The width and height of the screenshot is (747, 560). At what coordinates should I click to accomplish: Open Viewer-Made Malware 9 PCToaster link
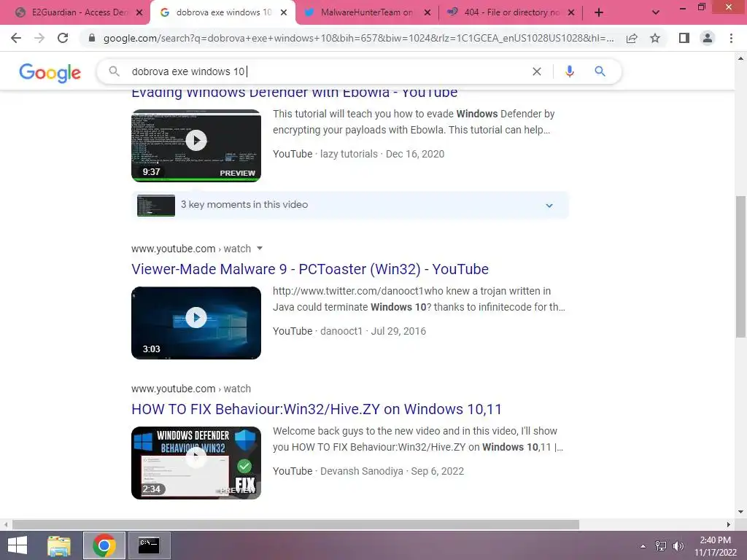click(310, 269)
